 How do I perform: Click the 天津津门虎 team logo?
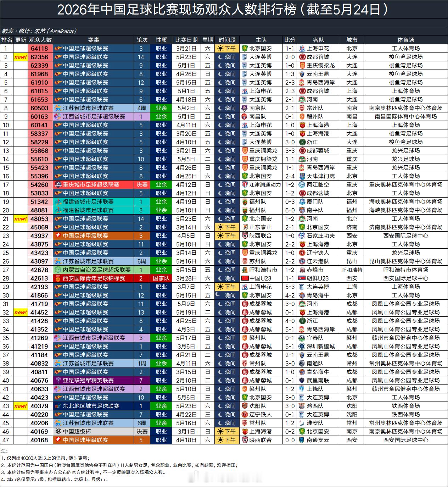302,176
